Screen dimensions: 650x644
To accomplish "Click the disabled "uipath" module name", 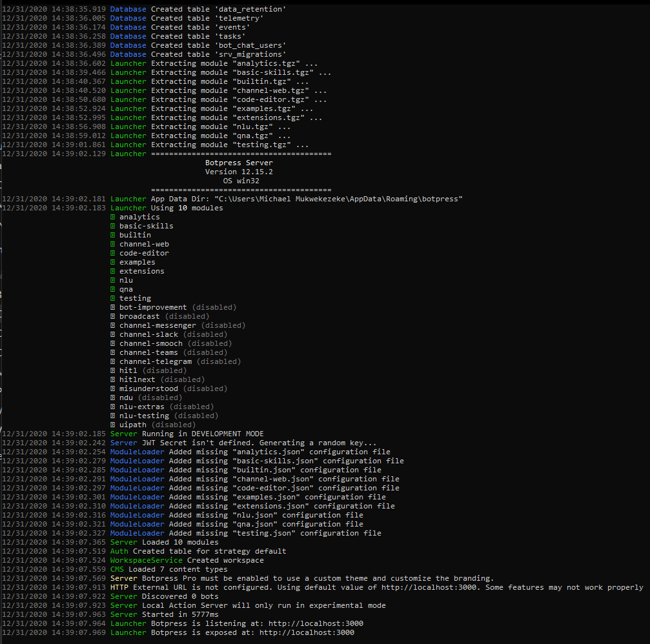I will tap(133, 425).
